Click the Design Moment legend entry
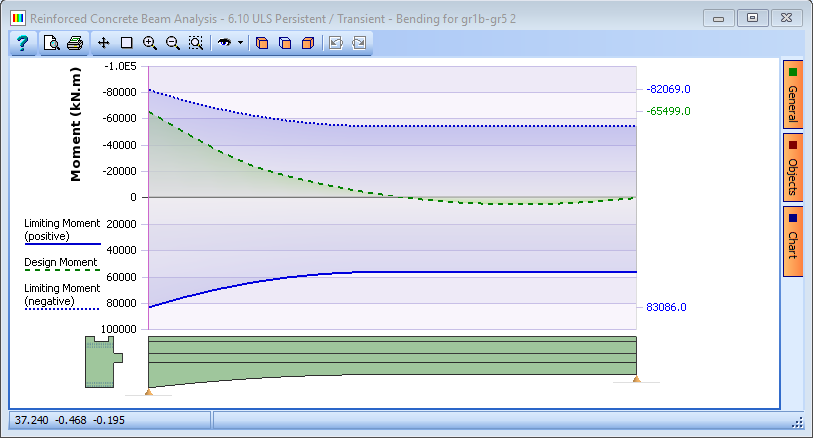 point(61,263)
